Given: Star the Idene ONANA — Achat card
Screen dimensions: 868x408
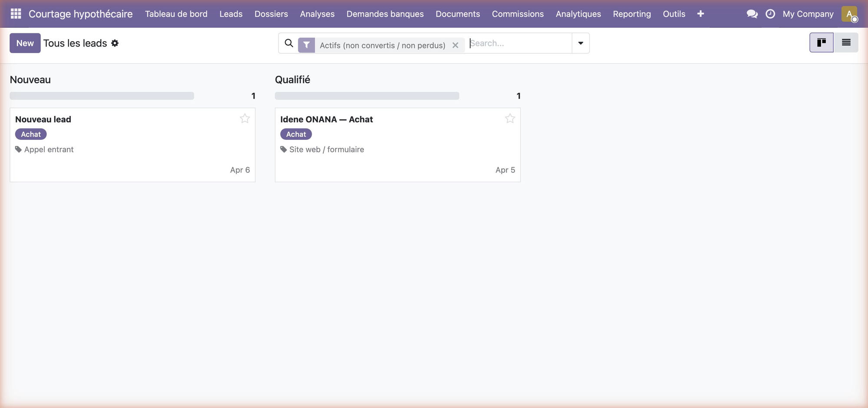Looking at the screenshot, I should [510, 118].
